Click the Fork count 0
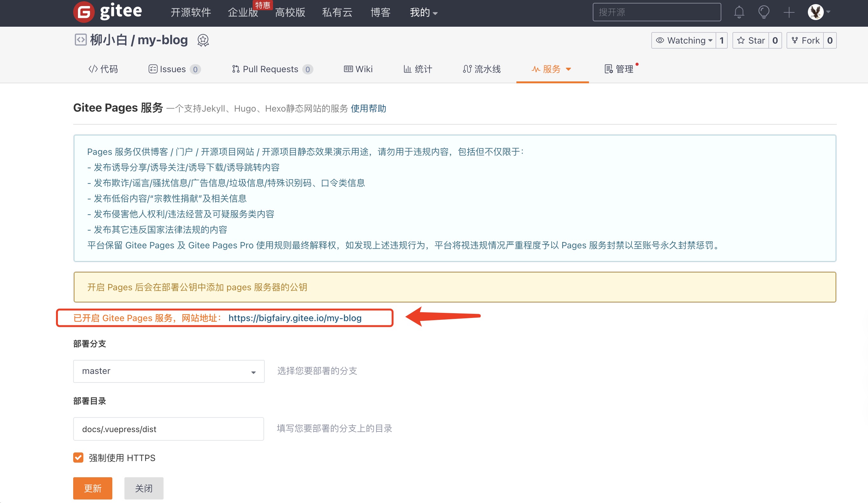This screenshot has width=868, height=503. click(x=830, y=41)
